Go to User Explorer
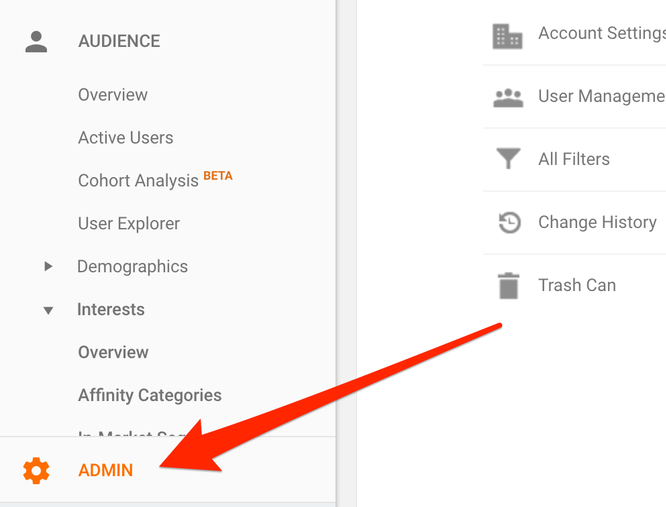The height and width of the screenshot is (507, 666). point(129,224)
